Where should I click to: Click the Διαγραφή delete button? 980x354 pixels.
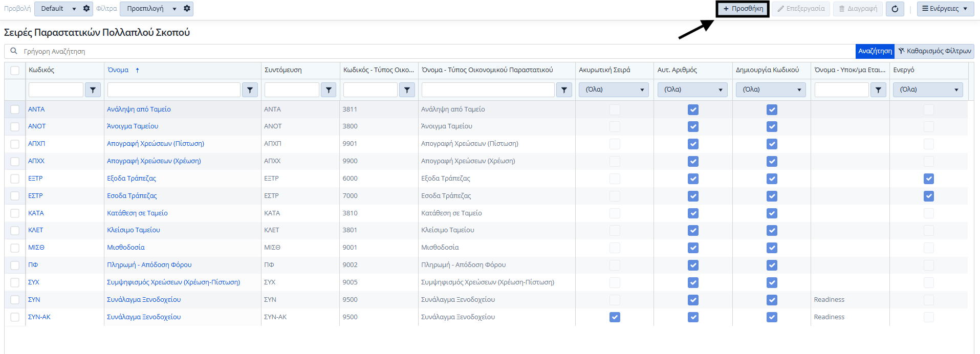click(858, 9)
